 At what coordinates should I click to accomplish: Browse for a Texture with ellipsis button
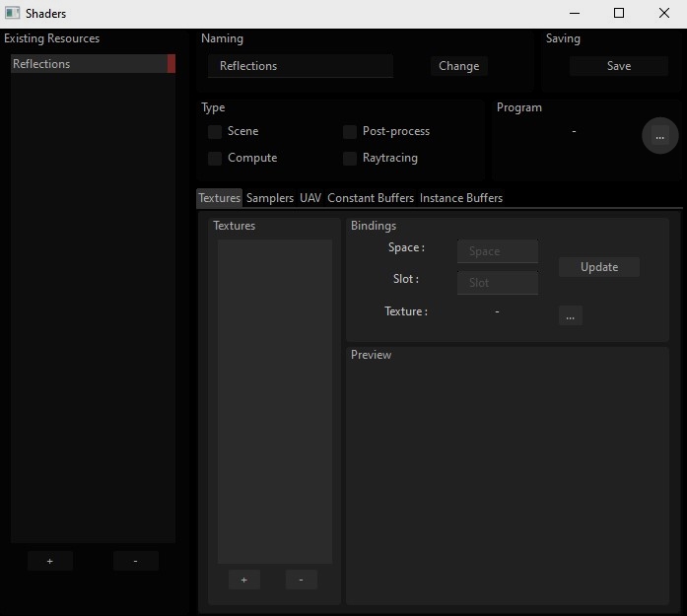(x=571, y=315)
